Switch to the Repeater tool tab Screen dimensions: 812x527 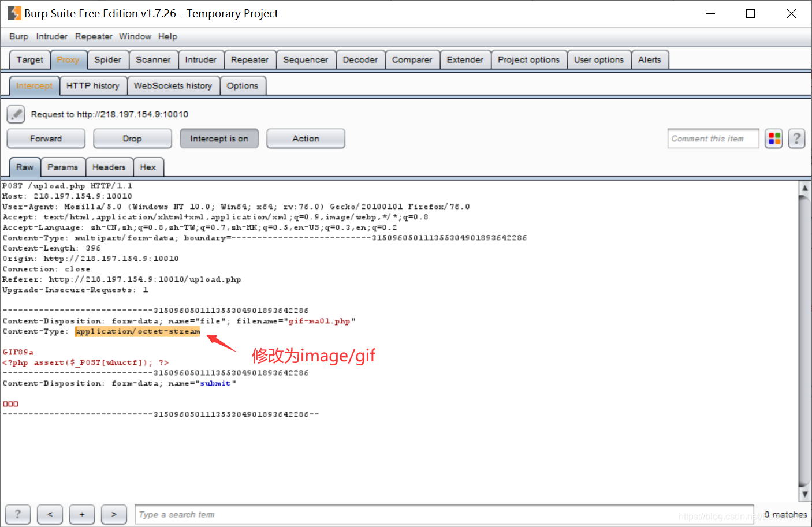point(249,59)
